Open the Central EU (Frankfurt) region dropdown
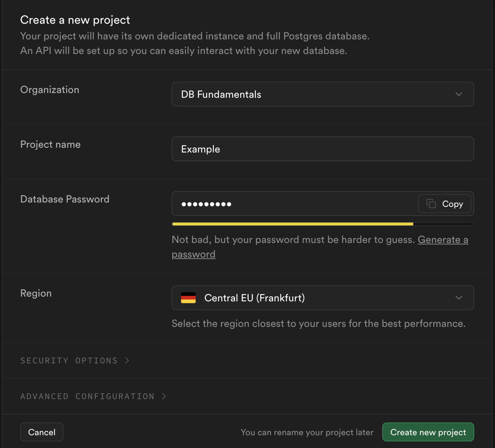This screenshot has height=448, width=495. click(322, 298)
